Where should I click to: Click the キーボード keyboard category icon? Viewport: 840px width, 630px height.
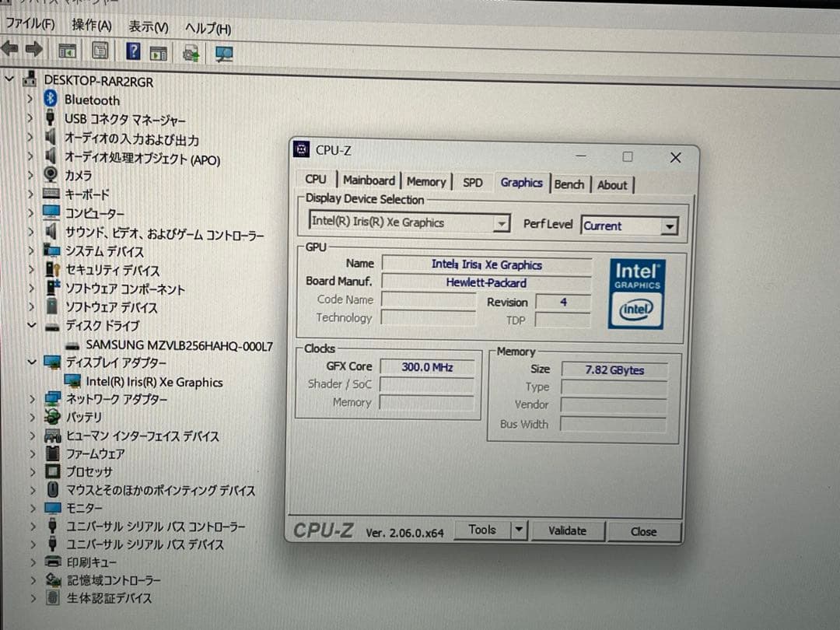click(x=51, y=194)
